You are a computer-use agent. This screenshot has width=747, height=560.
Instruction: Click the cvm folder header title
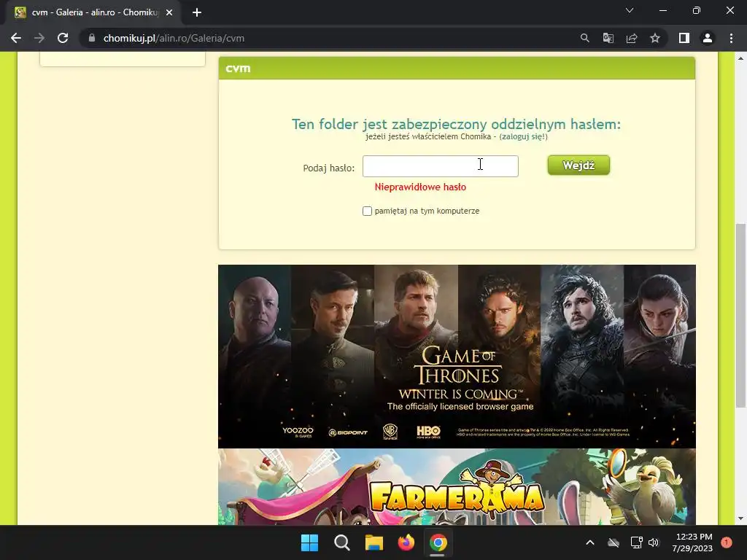238,68
